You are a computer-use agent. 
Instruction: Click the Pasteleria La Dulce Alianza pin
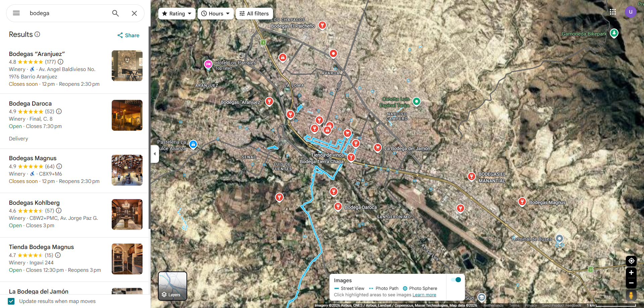click(193, 144)
